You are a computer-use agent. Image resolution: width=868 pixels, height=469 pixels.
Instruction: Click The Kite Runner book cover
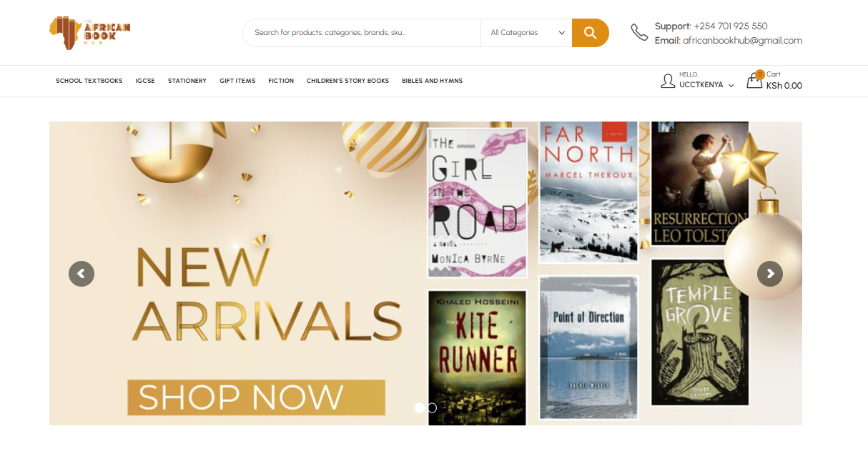click(477, 357)
